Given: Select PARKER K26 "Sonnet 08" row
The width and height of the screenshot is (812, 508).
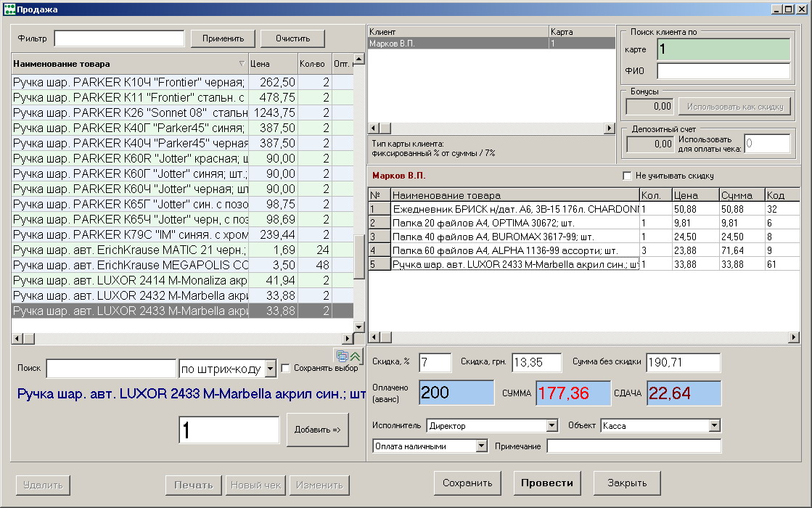Looking at the screenshot, I should [x=182, y=113].
